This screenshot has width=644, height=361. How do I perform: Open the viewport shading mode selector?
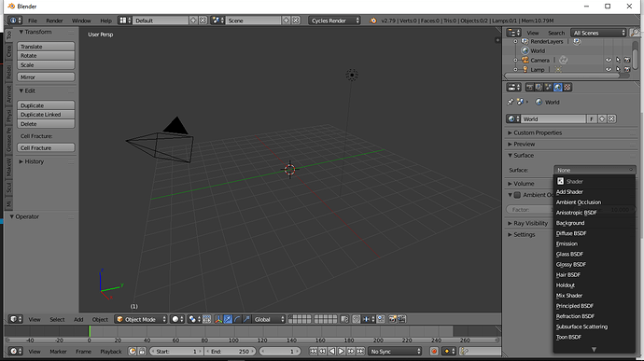(177, 319)
